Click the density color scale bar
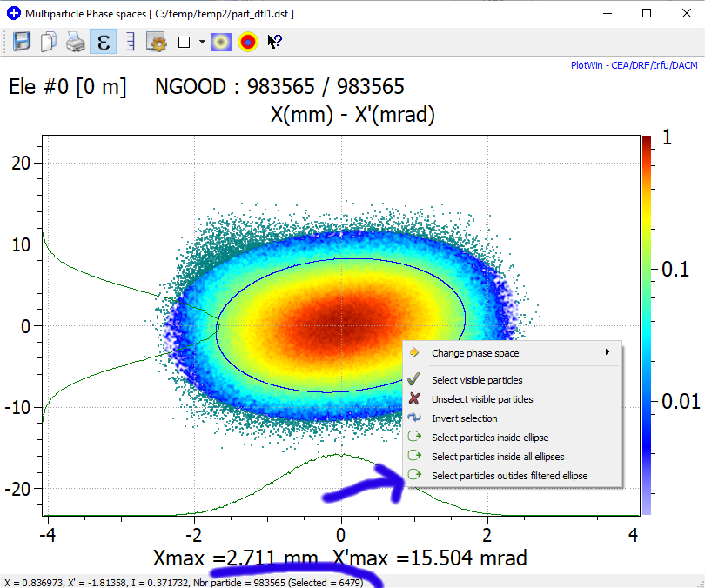 647,324
